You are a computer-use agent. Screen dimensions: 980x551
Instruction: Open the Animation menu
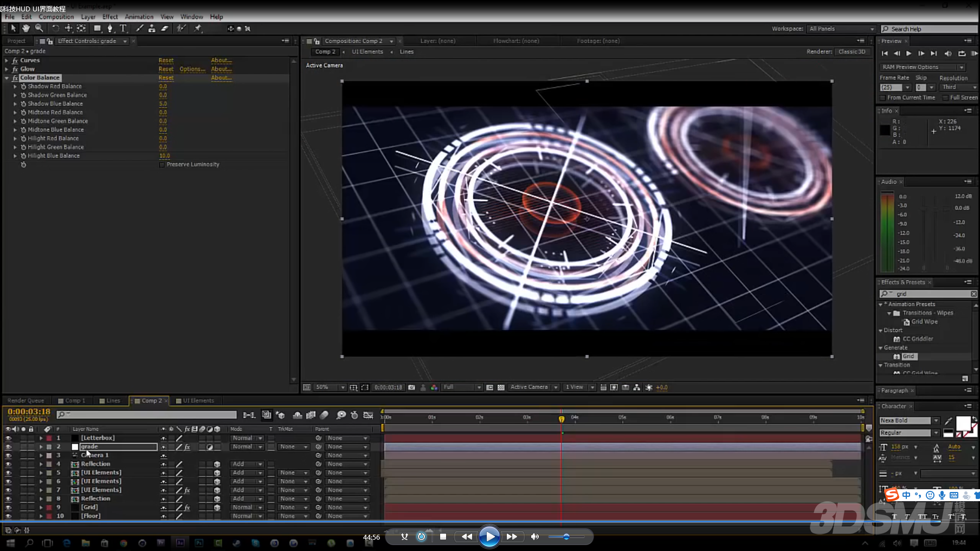pos(139,17)
